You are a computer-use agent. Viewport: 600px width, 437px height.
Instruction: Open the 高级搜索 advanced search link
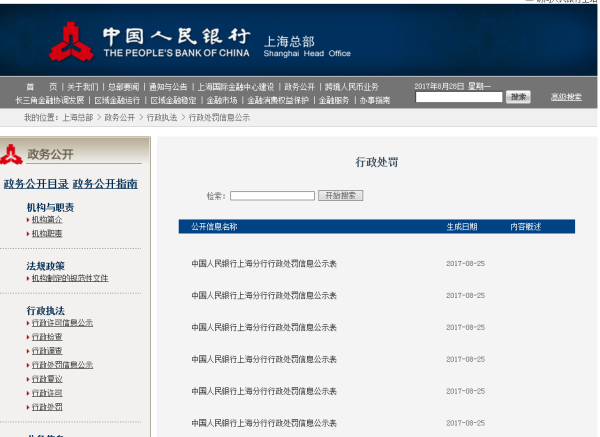[x=566, y=97]
